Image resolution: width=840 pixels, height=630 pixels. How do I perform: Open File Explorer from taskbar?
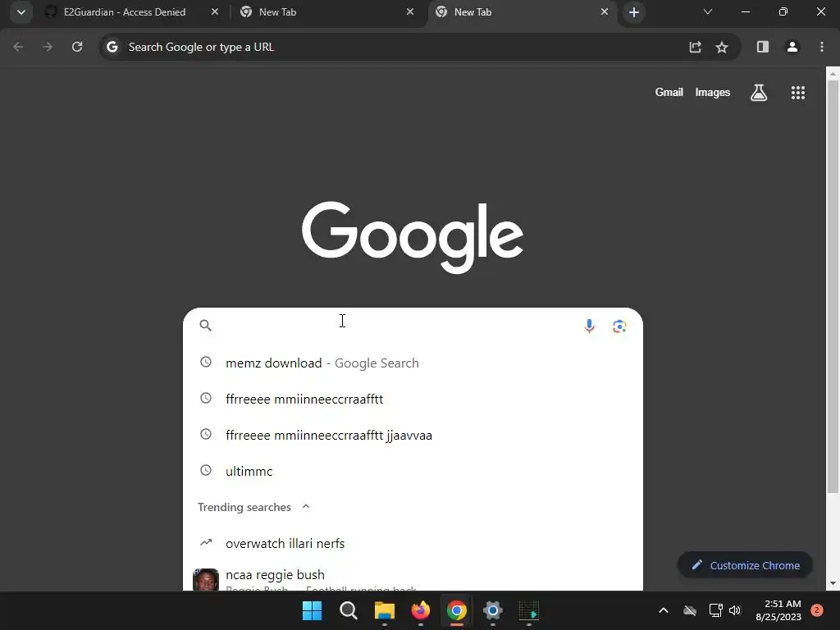click(x=384, y=610)
